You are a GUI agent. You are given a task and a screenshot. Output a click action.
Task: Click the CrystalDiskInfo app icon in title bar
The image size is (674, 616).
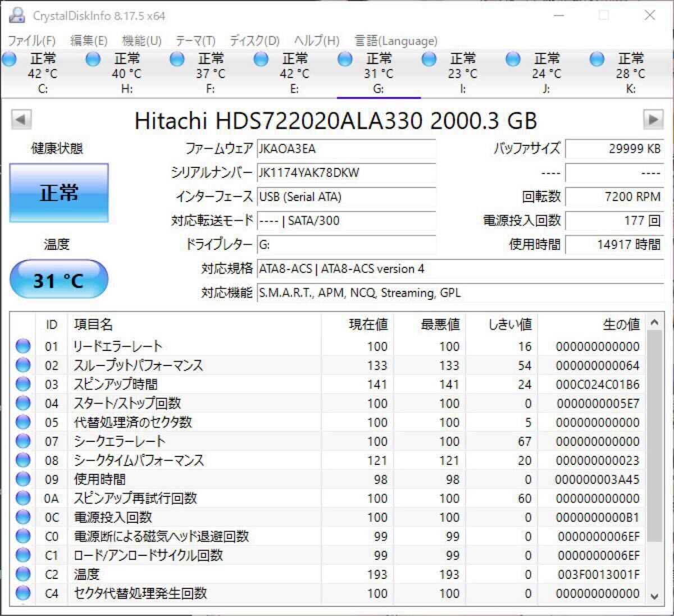[x=17, y=16]
